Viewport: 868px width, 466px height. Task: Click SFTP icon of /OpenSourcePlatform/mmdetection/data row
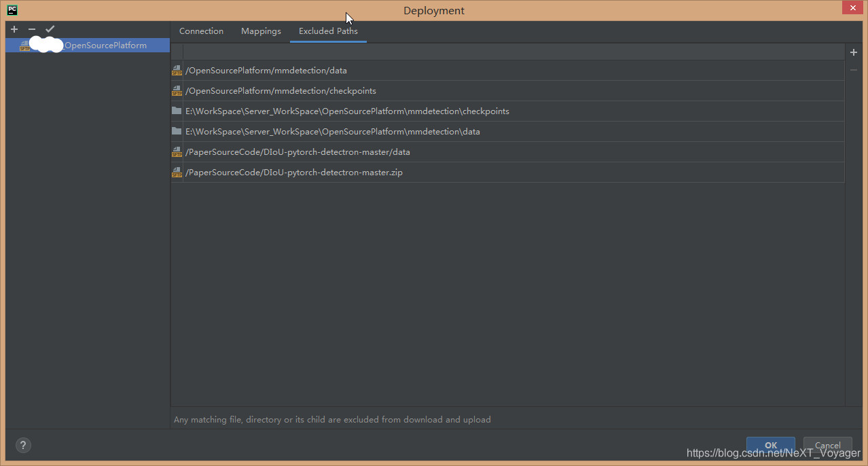coord(177,71)
